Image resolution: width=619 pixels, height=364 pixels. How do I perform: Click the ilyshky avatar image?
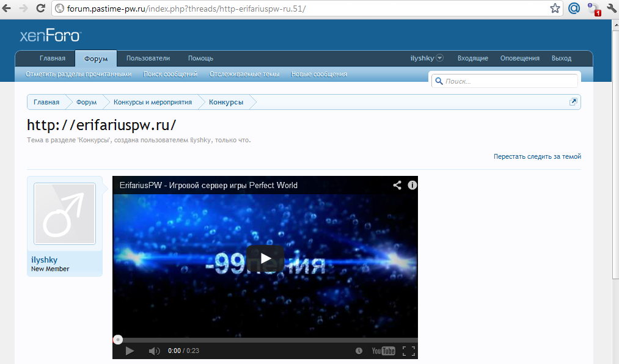point(65,213)
